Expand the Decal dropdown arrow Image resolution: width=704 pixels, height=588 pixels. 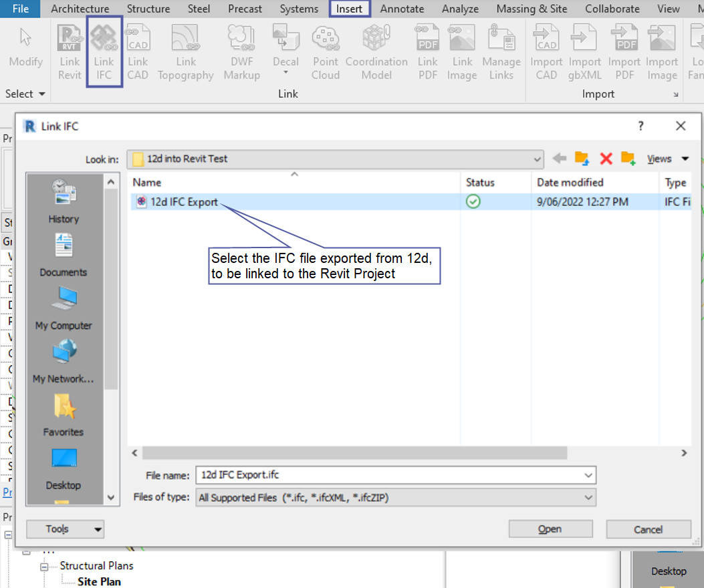pyautogui.click(x=285, y=72)
